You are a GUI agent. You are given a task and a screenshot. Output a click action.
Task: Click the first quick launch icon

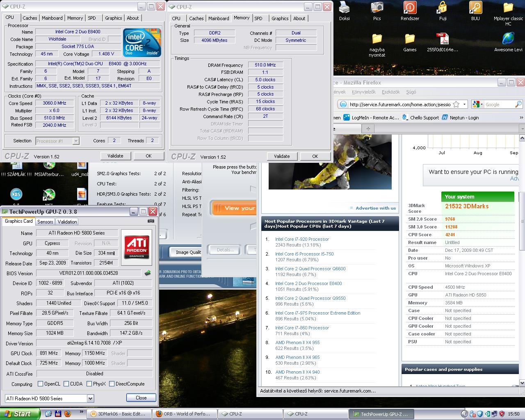pyautogui.click(x=48, y=414)
